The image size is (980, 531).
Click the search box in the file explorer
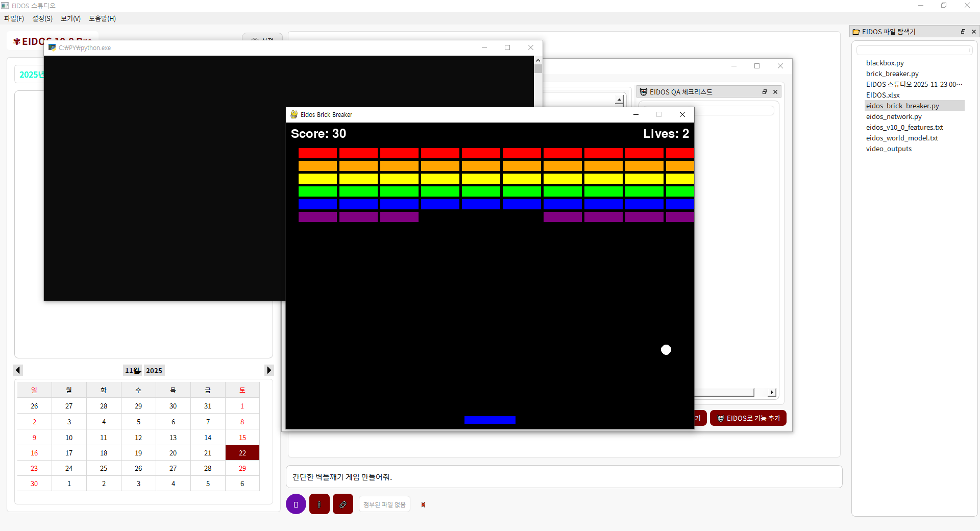[914, 50]
